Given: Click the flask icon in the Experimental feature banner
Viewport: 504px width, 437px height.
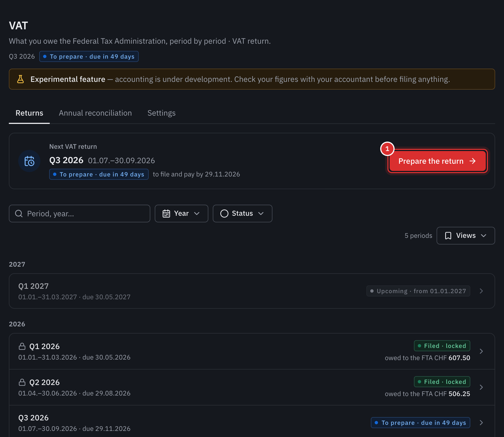Looking at the screenshot, I should 20,79.
